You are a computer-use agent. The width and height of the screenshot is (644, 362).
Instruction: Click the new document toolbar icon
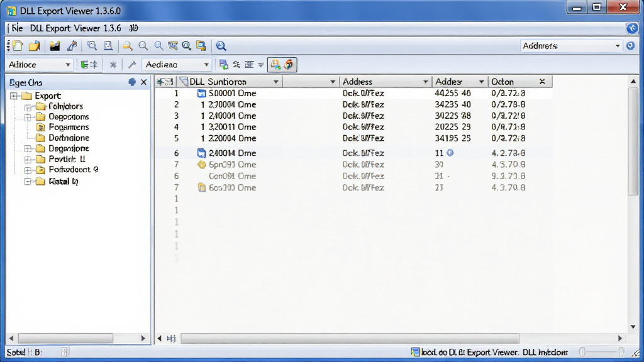(x=18, y=45)
